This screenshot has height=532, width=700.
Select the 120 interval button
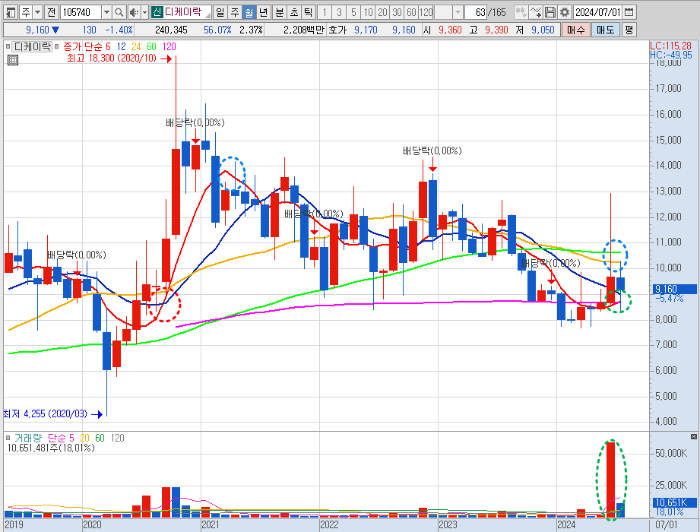coord(426,12)
